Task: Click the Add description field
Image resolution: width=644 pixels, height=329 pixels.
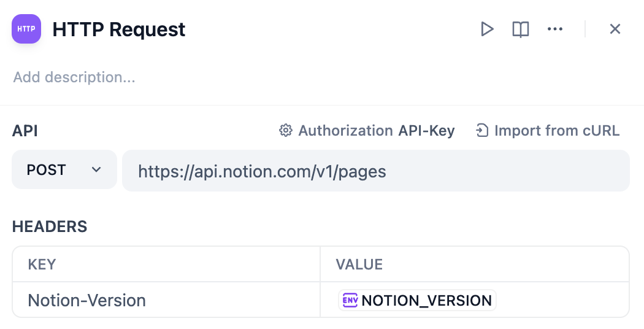Action: [74, 77]
